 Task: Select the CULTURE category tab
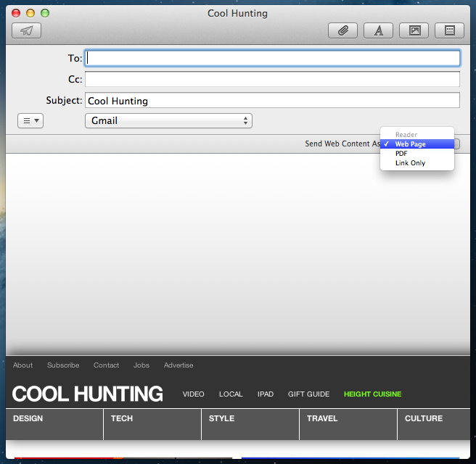coord(434,424)
